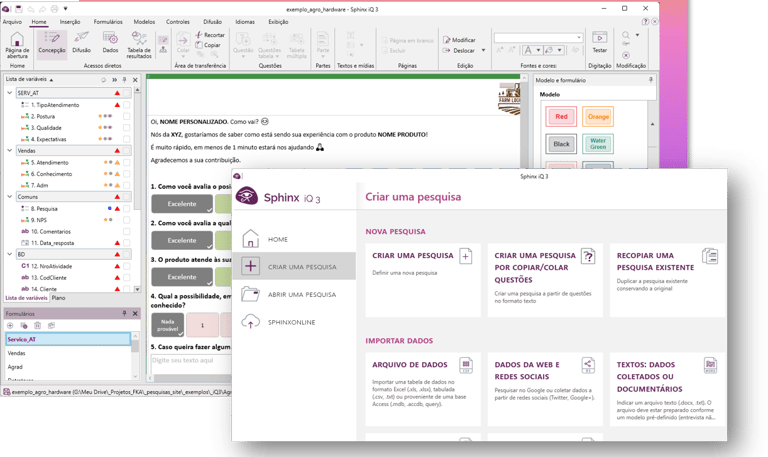768x457 pixels.
Task: Switch to the Formulários ribbon tab
Action: pos(108,22)
